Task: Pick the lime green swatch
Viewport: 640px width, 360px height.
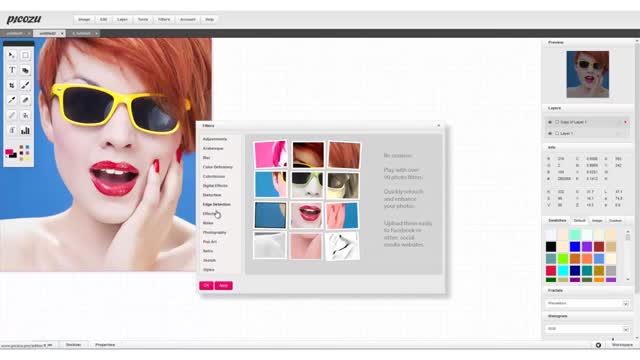Action: click(563, 258)
